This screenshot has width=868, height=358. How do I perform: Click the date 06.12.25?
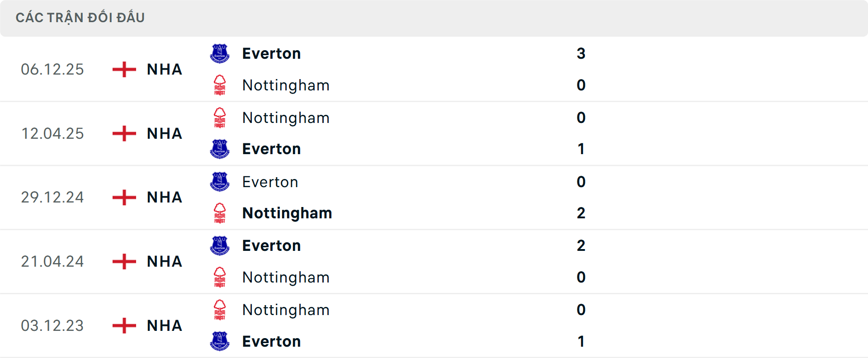[52, 69]
